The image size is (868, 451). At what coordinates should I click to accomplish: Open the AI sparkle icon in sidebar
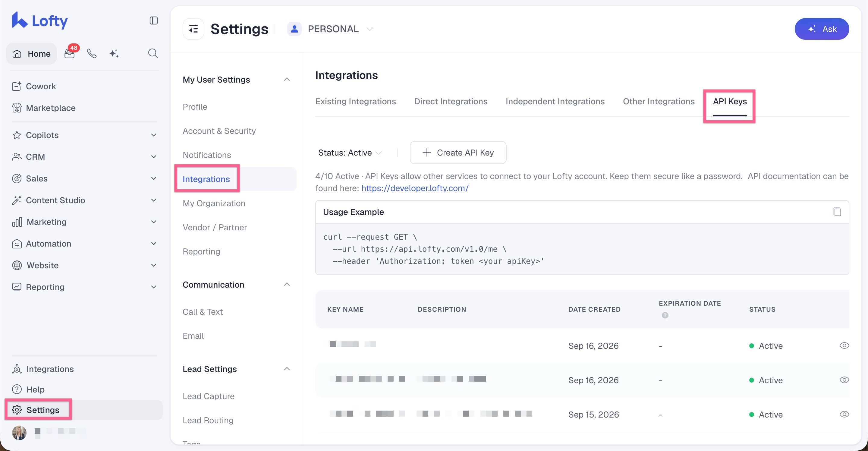(114, 53)
